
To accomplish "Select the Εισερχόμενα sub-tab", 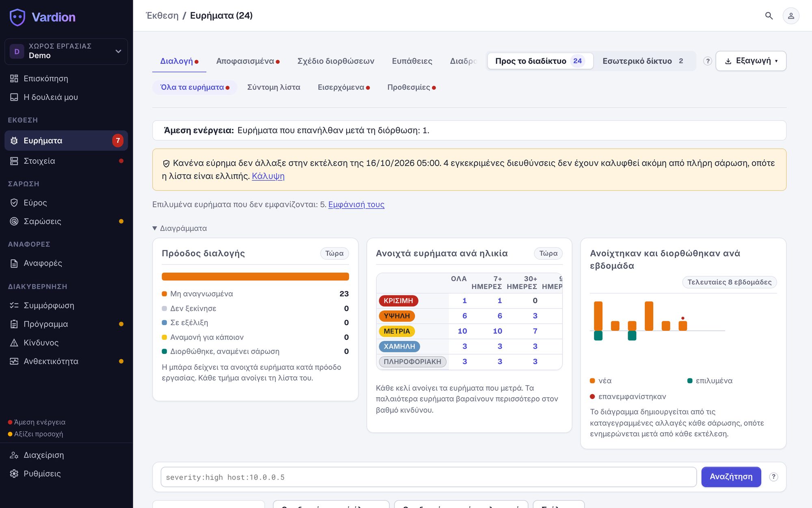I will click(343, 87).
